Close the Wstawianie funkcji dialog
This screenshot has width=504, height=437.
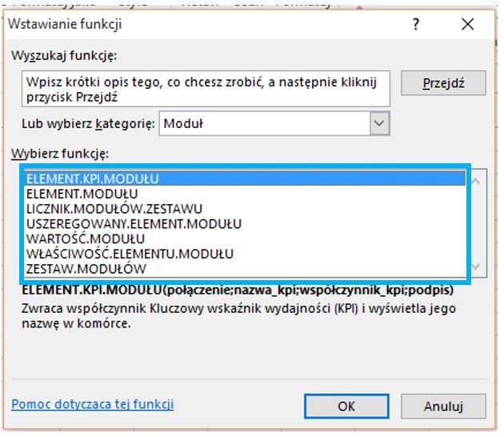pyautogui.click(x=468, y=25)
